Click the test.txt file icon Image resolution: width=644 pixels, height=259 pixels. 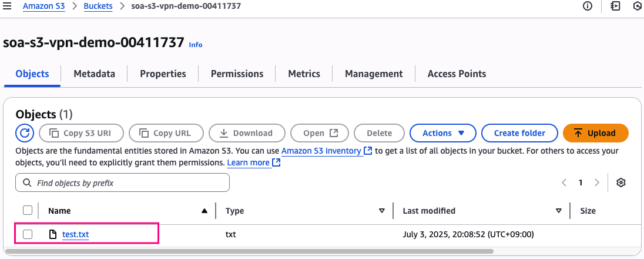[x=53, y=235]
